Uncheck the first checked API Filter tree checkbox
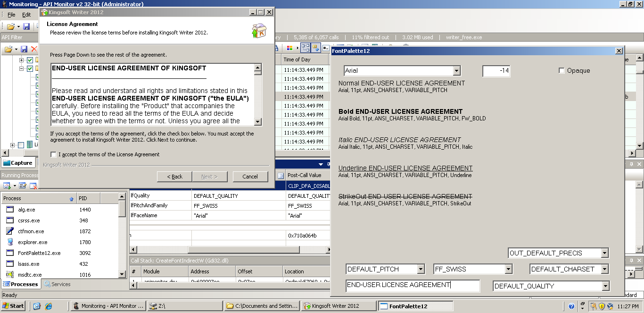The height and width of the screenshot is (313, 644). click(x=30, y=60)
